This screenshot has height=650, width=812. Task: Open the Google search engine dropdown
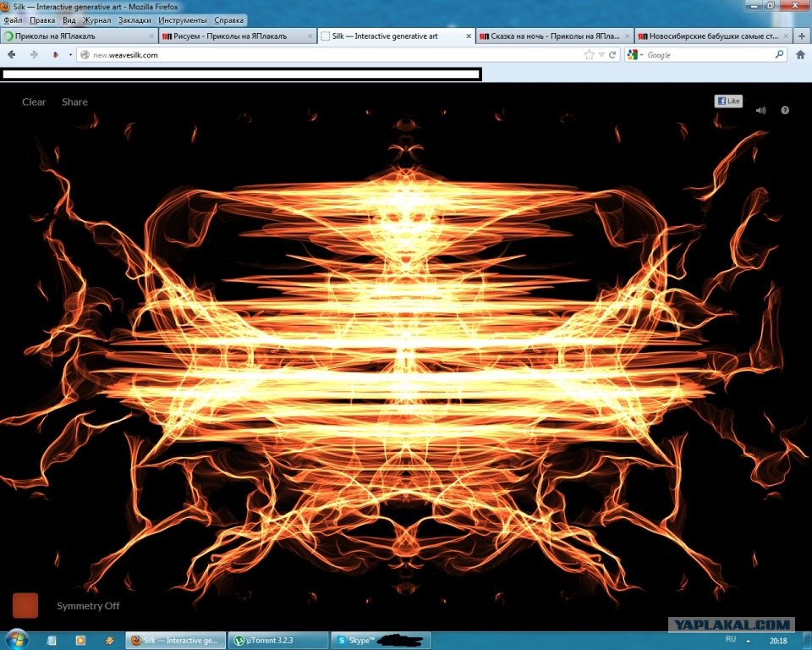(x=636, y=54)
